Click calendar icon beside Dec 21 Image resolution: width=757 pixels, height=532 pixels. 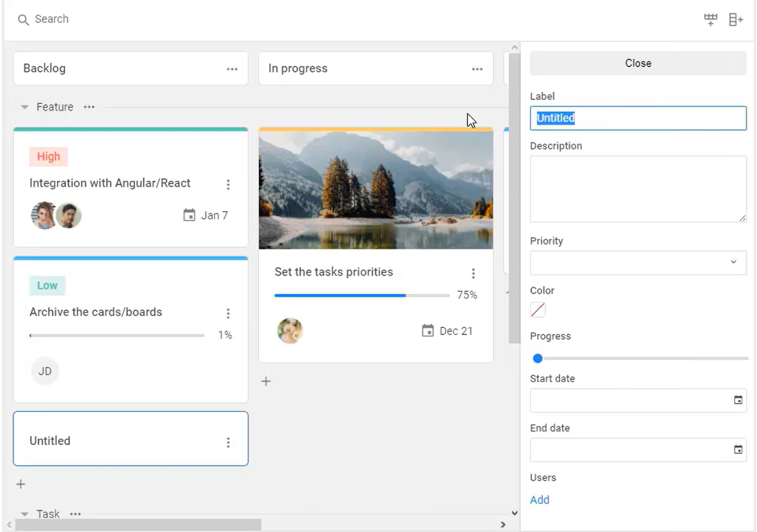pyautogui.click(x=428, y=331)
